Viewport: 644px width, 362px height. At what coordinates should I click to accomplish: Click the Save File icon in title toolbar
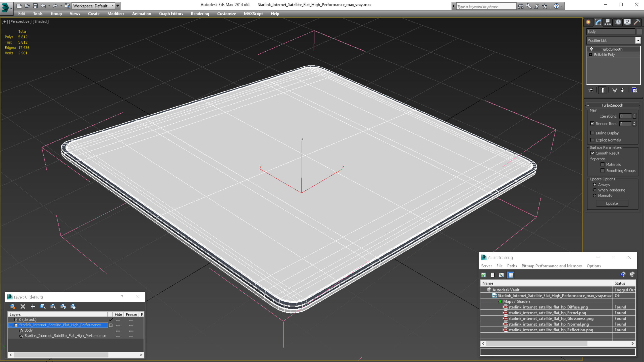click(x=35, y=6)
